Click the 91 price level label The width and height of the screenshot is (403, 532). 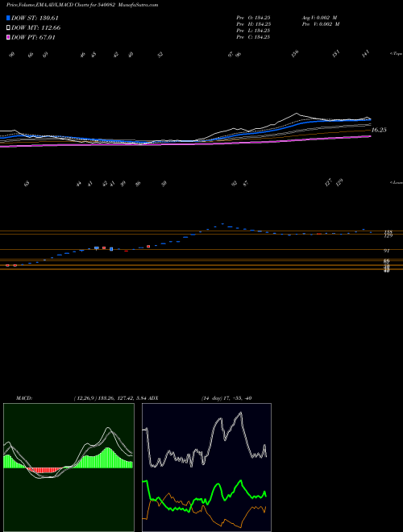click(x=386, y=251)
